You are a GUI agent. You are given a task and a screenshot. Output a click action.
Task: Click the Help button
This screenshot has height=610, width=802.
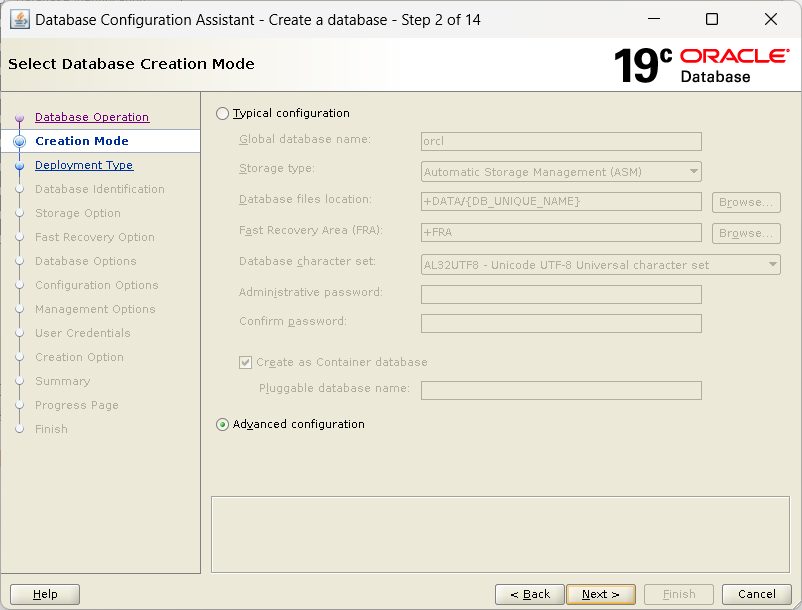click(x=45, y=594)
